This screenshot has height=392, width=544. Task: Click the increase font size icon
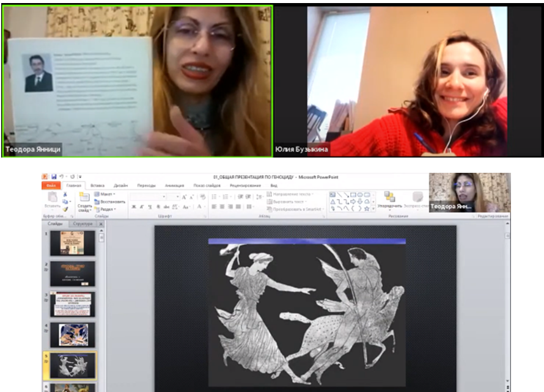(x=184, y=197)
